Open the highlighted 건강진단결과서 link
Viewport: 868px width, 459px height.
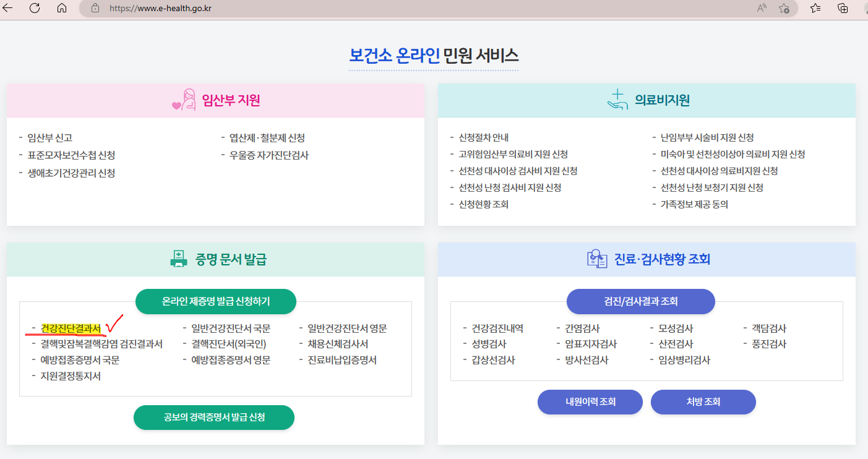coord(71,328)
